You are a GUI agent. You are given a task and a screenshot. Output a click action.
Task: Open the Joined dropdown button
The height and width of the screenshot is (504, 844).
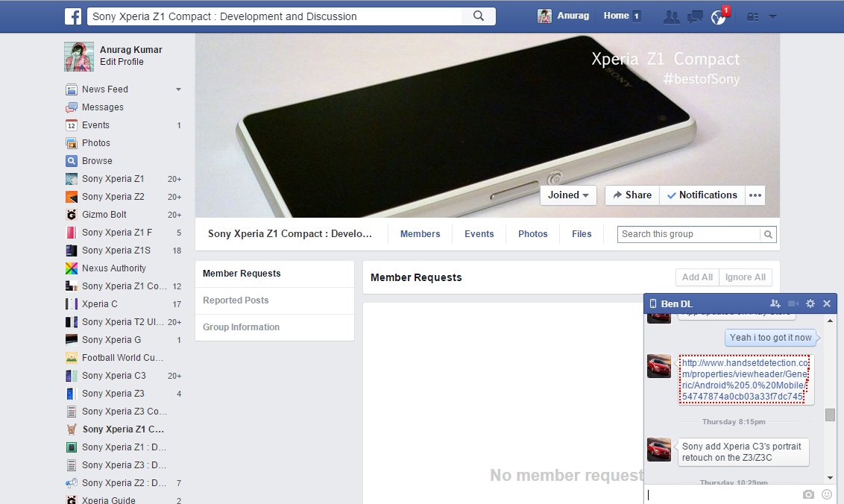click(x=568, y=195)
